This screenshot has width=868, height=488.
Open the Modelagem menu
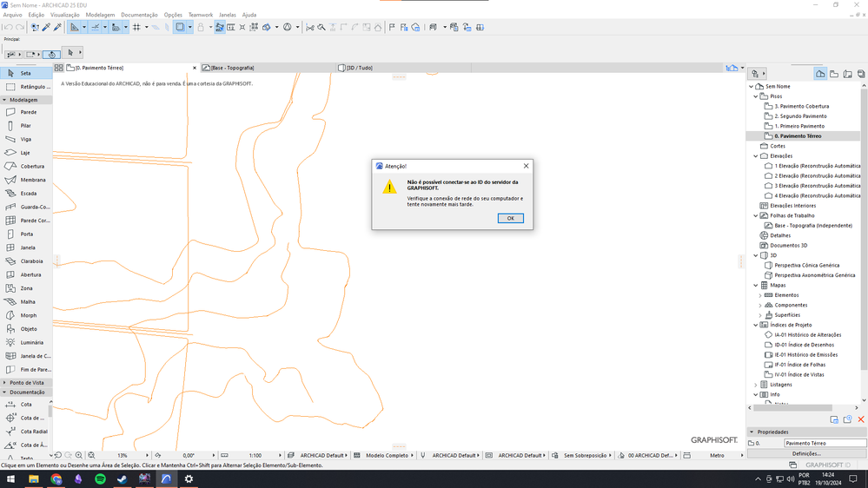pyautogui.click(x=100, y=15)
